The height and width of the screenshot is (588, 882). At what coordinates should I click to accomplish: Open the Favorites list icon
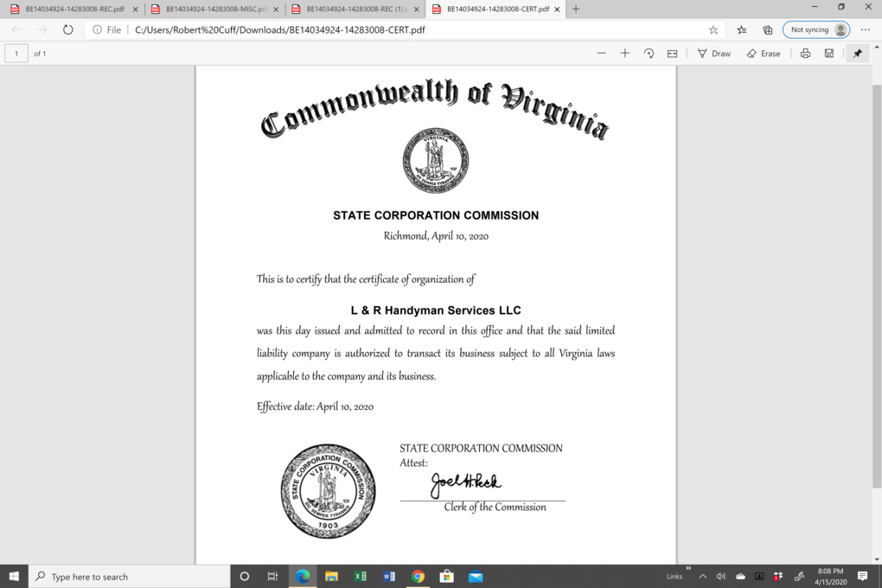(741, 29)
